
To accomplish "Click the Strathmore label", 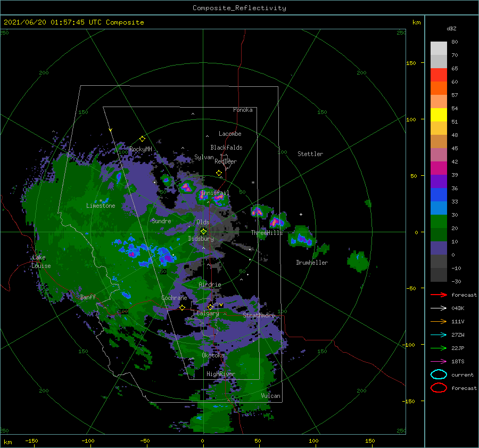I will 259,315.
